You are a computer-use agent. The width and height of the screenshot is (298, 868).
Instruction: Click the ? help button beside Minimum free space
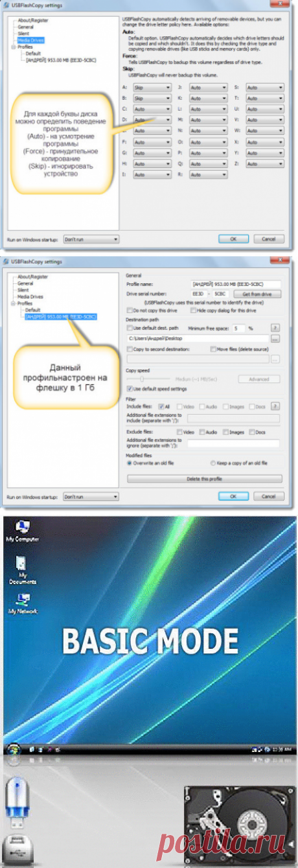[275, 328]
